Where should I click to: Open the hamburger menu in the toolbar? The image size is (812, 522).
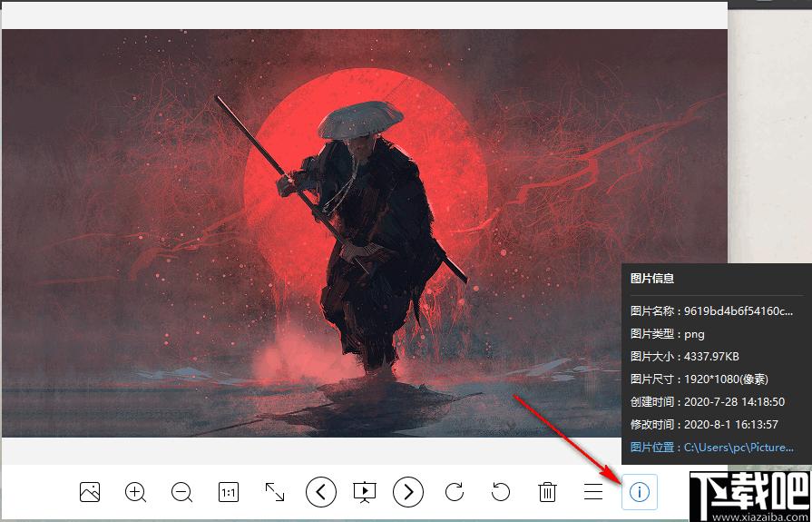pyautogui.click(x=593, y=492)
